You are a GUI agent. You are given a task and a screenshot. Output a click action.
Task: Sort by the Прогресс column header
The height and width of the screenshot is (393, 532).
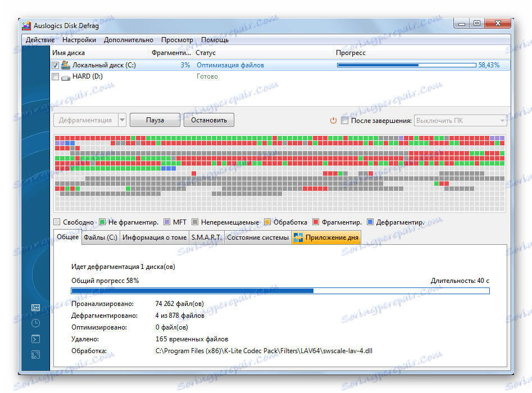click(422, 53)
